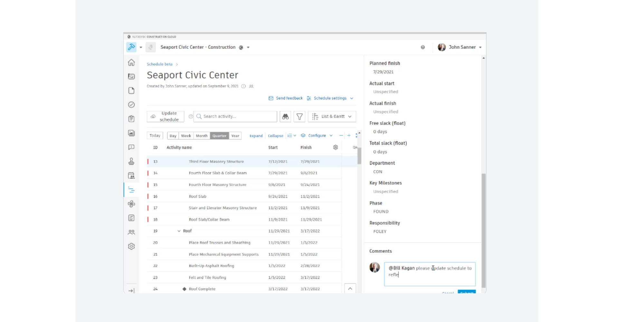This screenshot has height=322, width=644.
Task: Select Fourth Floor Slab & Collar Beam row
Action: pos(244,173)
